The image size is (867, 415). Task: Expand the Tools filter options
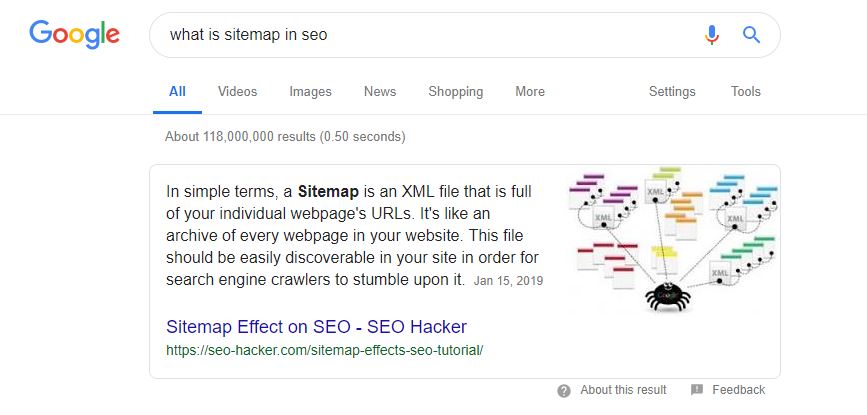(746, 91)
